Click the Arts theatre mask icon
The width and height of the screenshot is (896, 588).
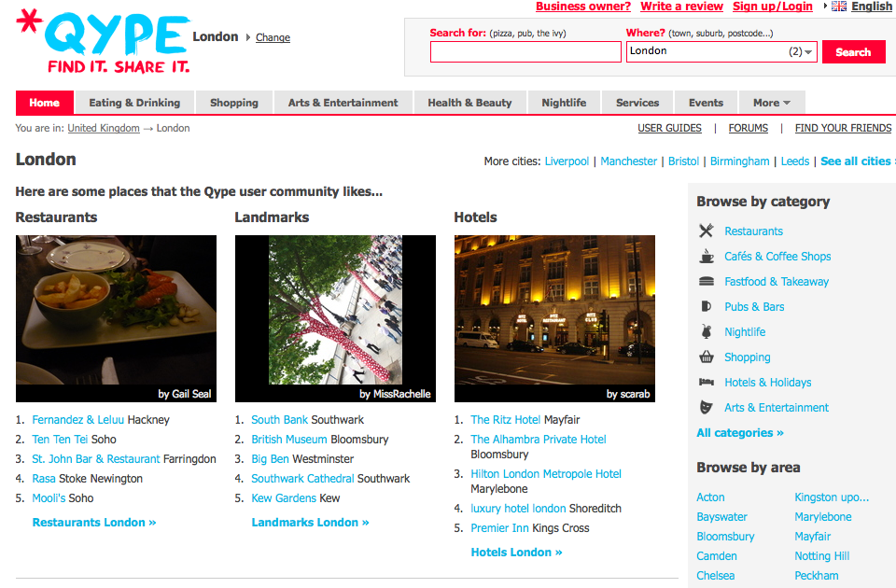(x=707, y=408)
